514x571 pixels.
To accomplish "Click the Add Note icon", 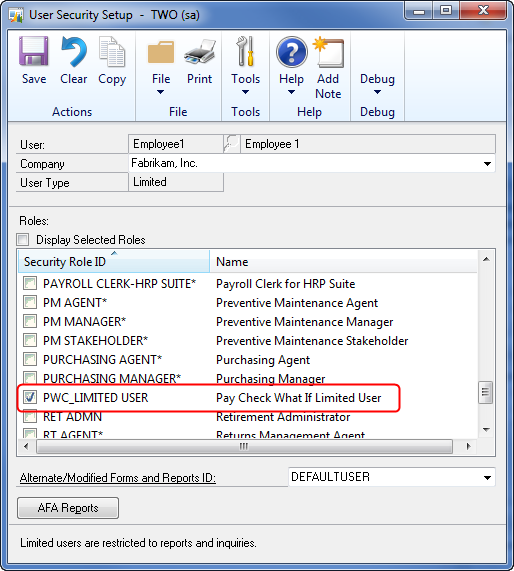I will [x=329, y=52].
